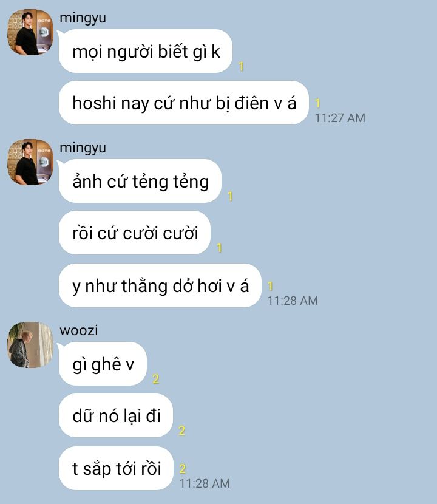
Task: Tap the 11:27 AM timestamp
Action: [340, 118]
